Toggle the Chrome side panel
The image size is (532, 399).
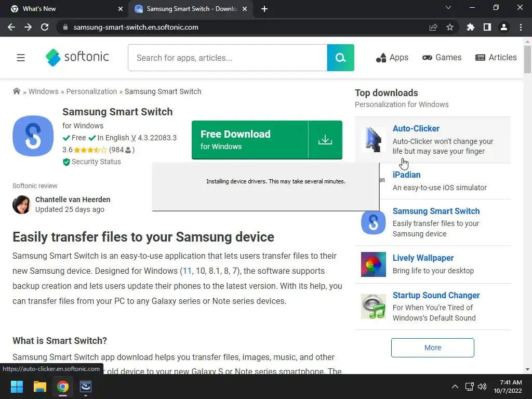[487, 27]
